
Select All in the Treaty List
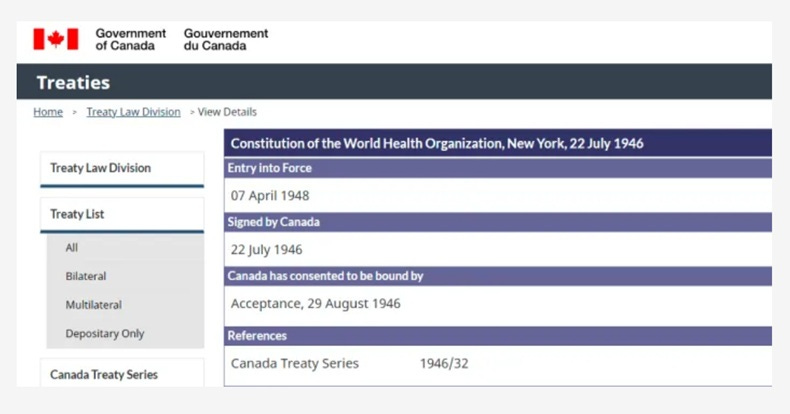(x=72, y=247)
